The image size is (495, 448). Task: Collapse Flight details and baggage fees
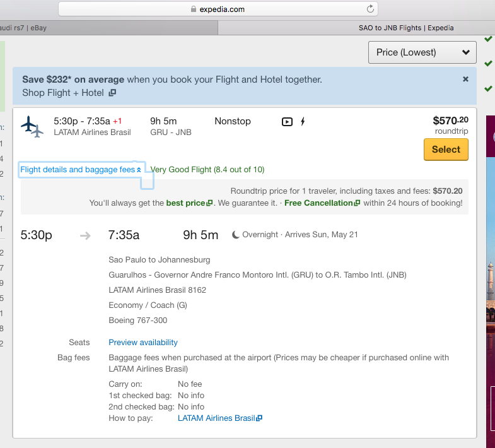point(81,170)
